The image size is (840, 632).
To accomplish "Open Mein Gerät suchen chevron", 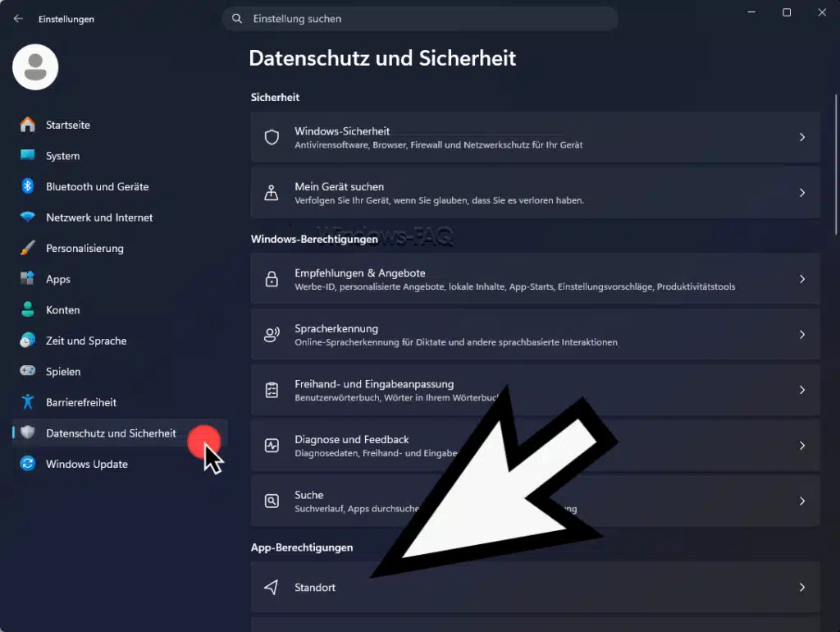I will (802, 192).
